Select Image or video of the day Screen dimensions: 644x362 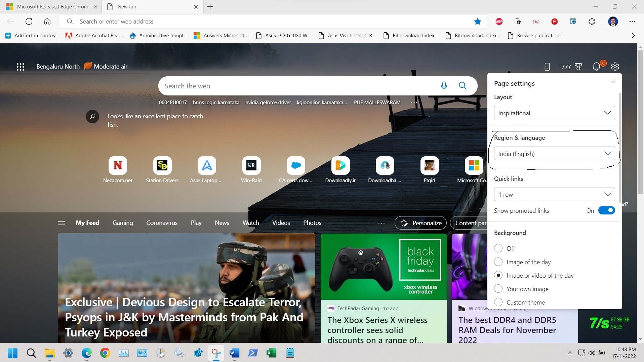498,275
